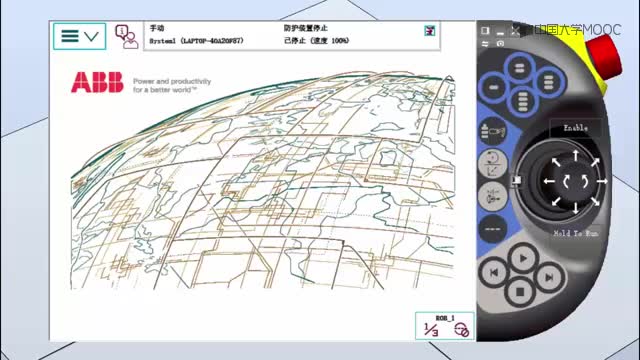Stop program with the Stop button
The height and width of the screenshot is (360, 640).
pos(520,292)
